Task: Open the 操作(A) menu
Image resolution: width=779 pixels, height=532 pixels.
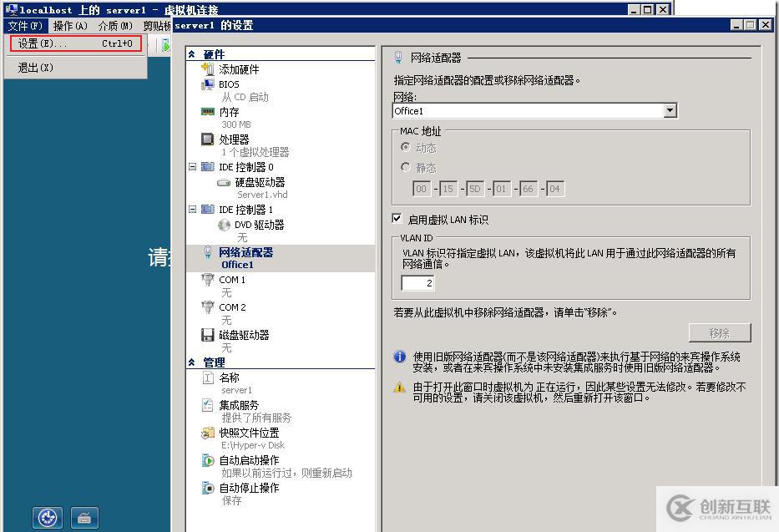Action: click(x=70, y=26)
